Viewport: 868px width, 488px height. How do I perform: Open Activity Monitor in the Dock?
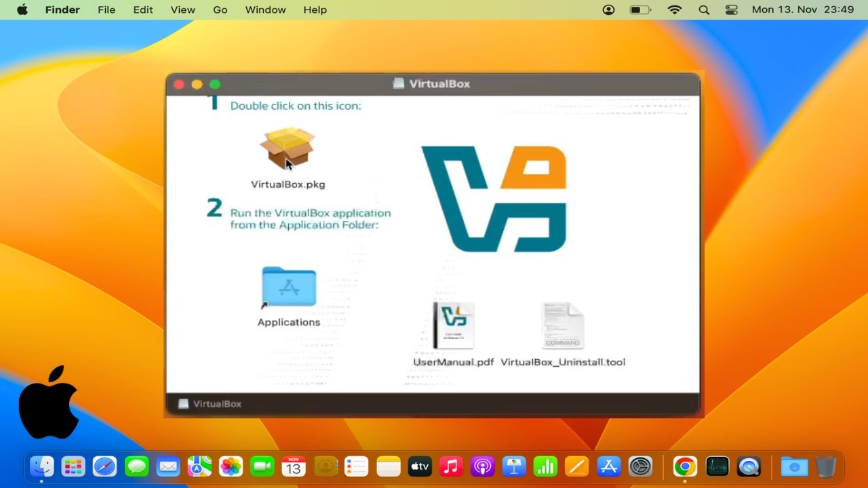(x=717, y=467)
